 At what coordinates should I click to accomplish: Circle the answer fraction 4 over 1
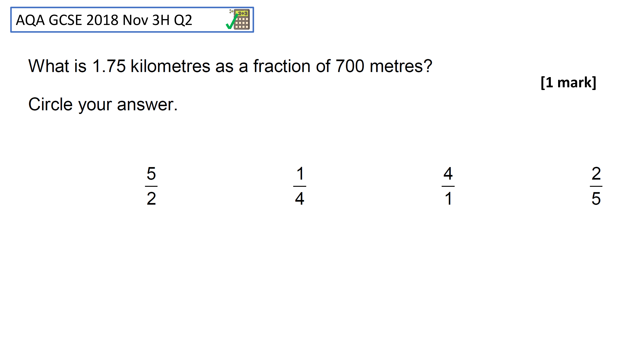point(448,186)
